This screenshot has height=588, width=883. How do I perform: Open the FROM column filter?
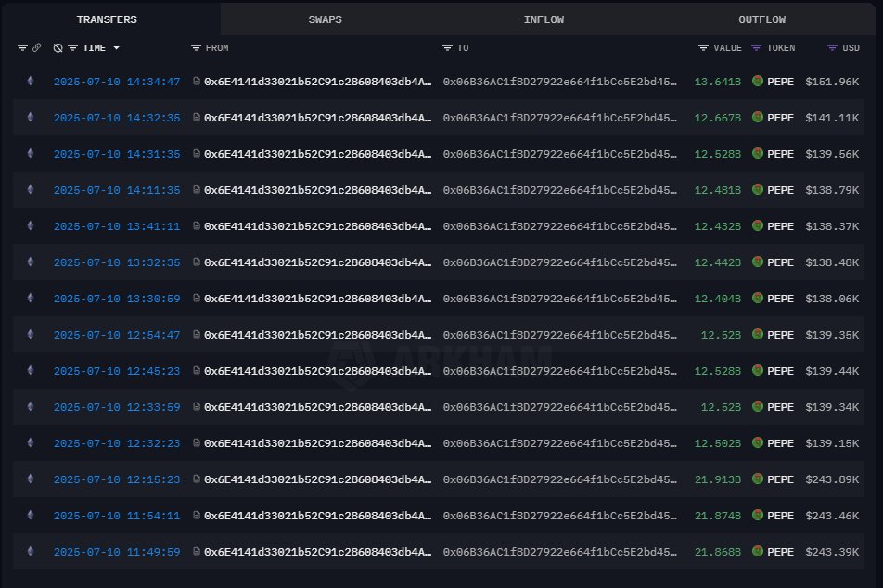point(196,48)
